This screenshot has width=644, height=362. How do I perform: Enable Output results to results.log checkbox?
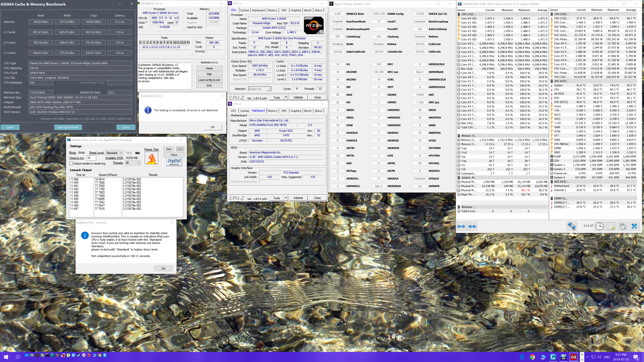coord(71,163)
